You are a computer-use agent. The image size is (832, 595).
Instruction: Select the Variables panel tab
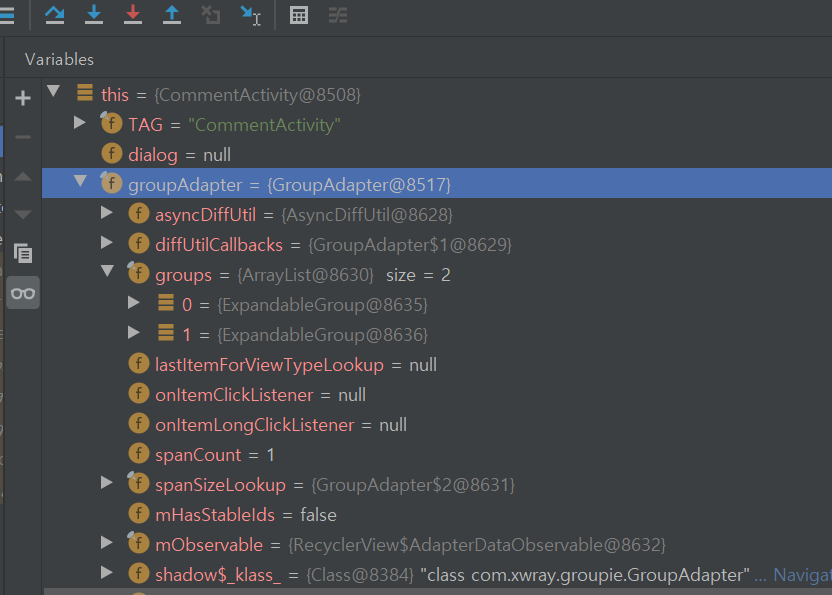pos(59,59)
